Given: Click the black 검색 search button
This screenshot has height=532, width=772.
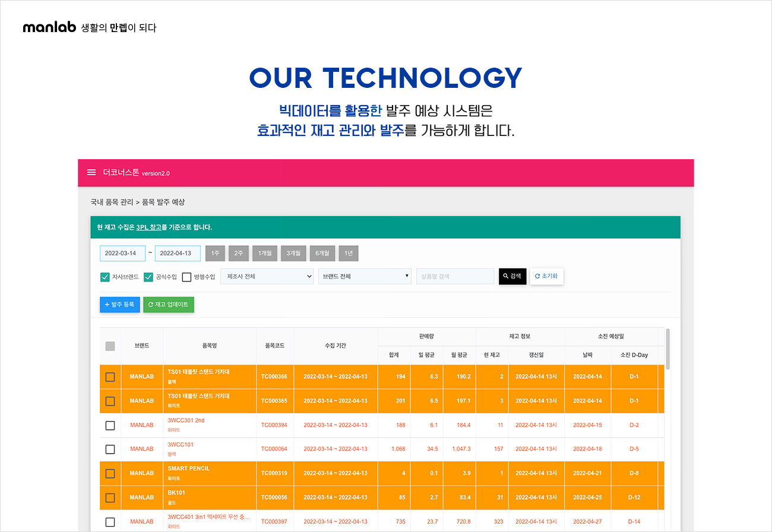Looking at the screenshot, I should click(512, 277).
